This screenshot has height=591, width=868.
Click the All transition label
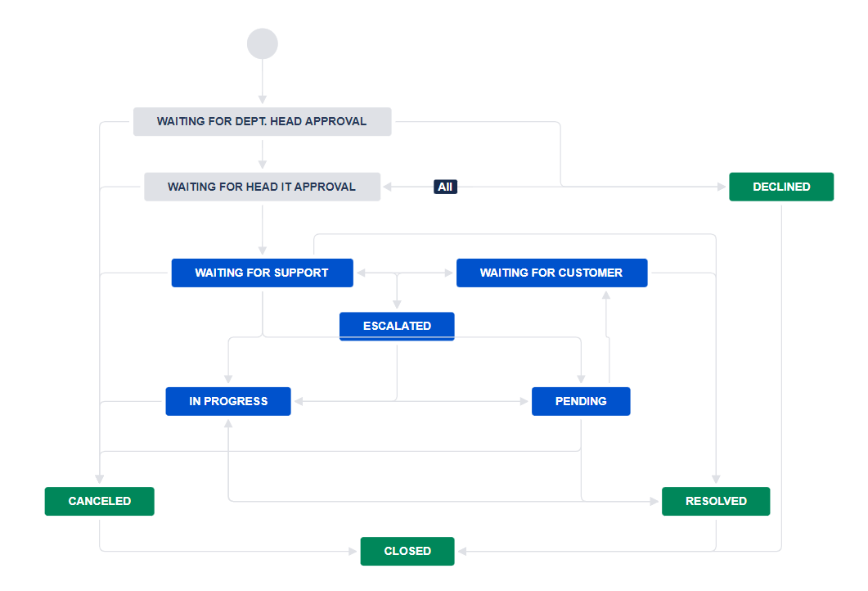pyautogui.click(x=445, y=187)
